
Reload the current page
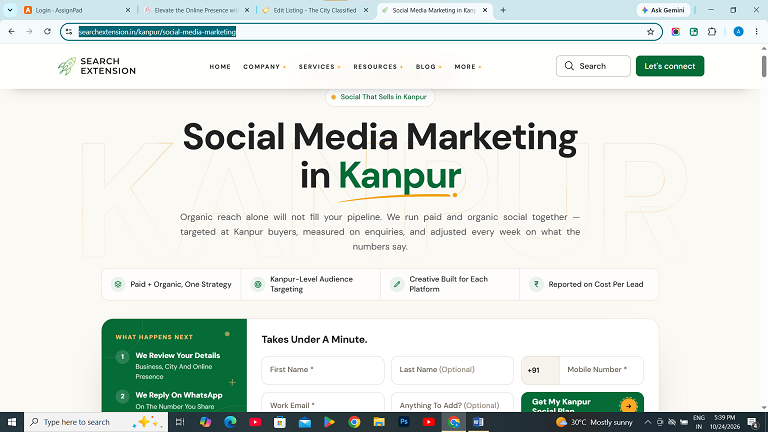pyautogui.click(x=47, y=31)
